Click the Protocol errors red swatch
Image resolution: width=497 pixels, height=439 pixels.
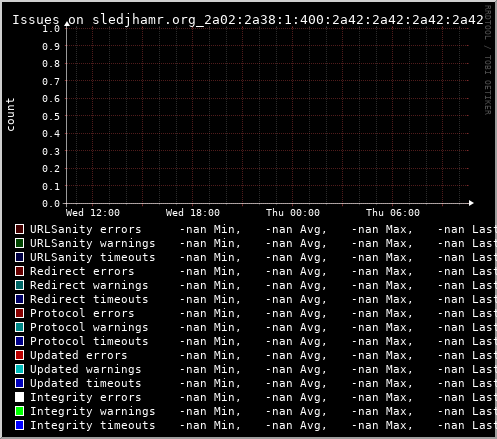point(19,313)
